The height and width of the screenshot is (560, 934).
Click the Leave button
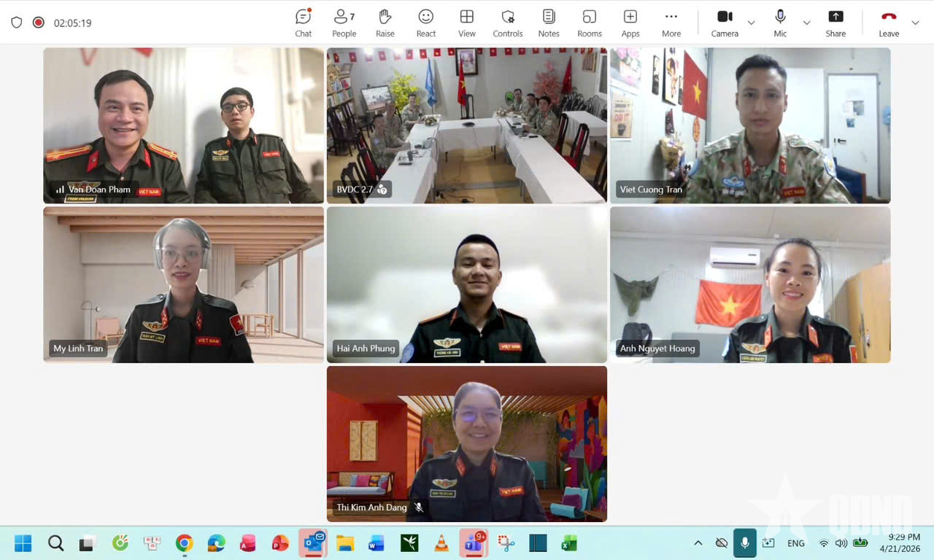[889, 22]
